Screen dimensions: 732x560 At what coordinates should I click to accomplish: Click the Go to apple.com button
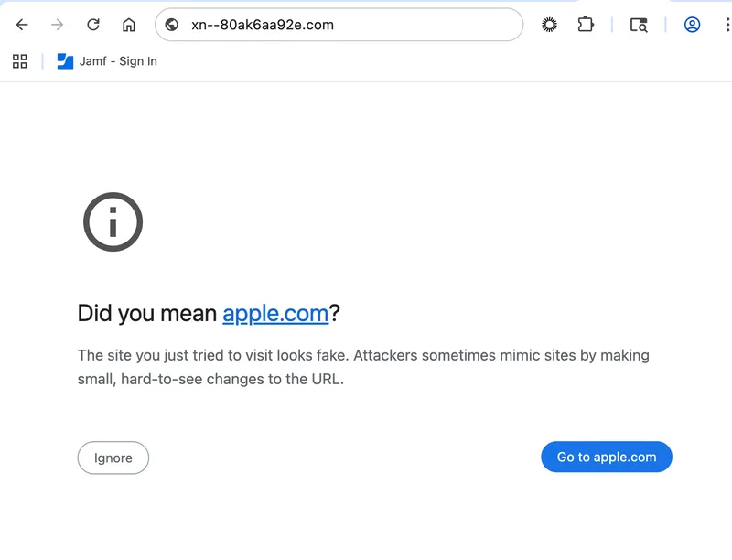click(x=607, y=458)
